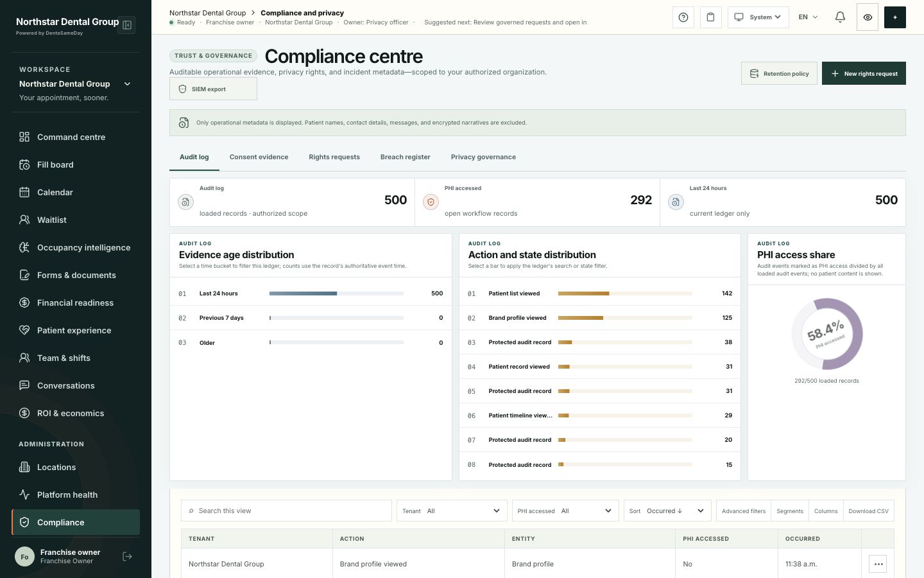Click the New rights request button
The image size is (924, 578).
864,73
